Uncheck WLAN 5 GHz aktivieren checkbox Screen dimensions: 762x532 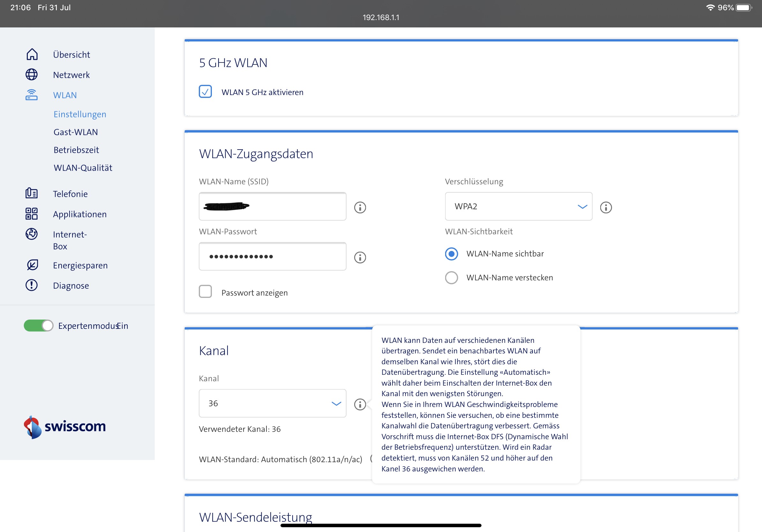(x=205, y=92)
